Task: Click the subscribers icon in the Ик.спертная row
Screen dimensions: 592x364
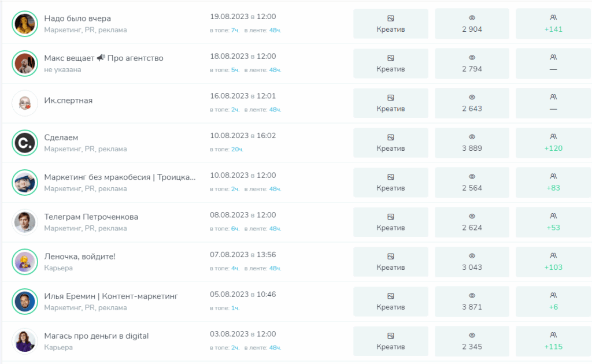Action: (553, 97)
